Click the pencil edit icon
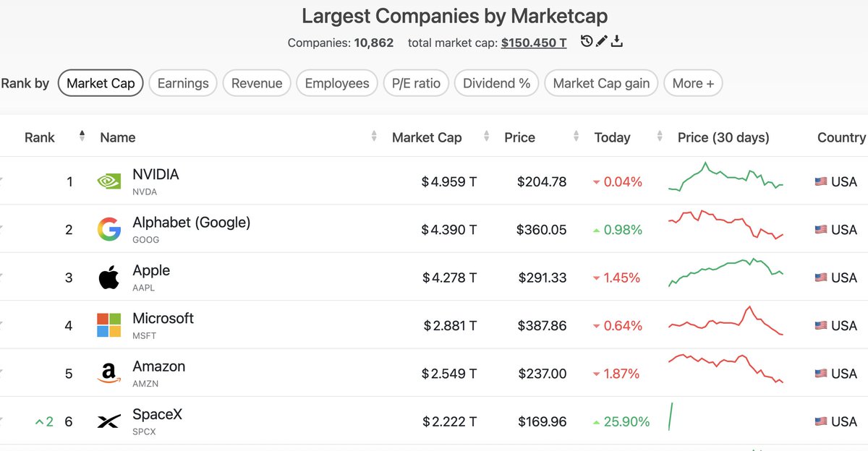 [602, 41]
